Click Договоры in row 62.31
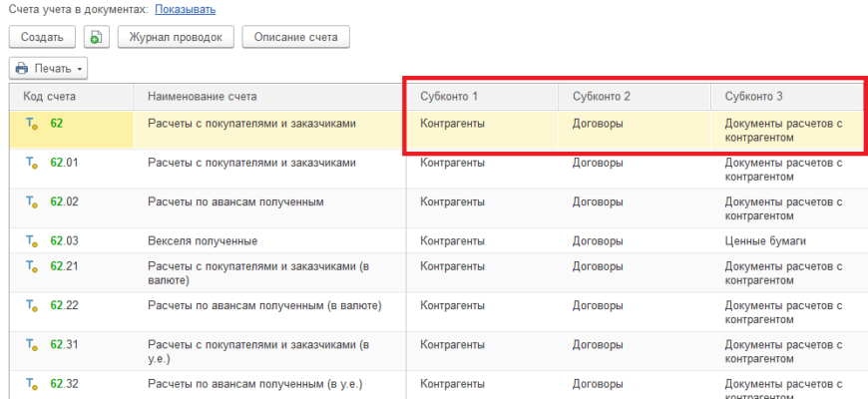Viewport: 868px width, 399px height. coord(598,345)
